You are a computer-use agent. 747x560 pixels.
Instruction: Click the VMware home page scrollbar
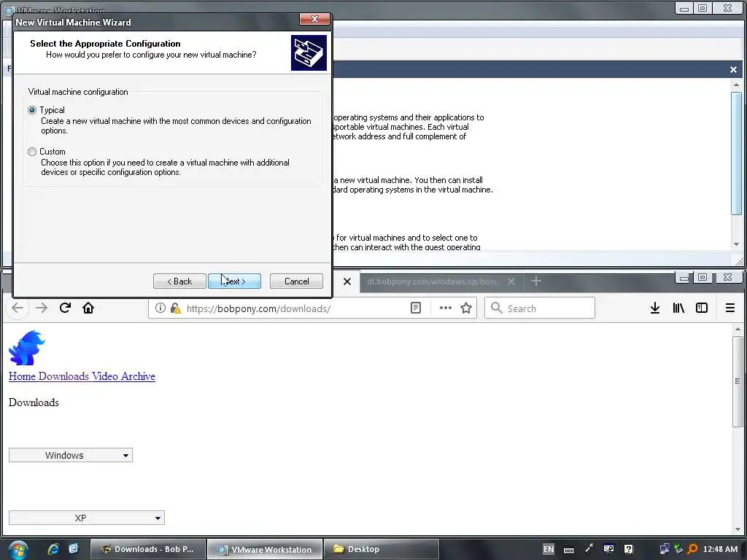point(737,153)
